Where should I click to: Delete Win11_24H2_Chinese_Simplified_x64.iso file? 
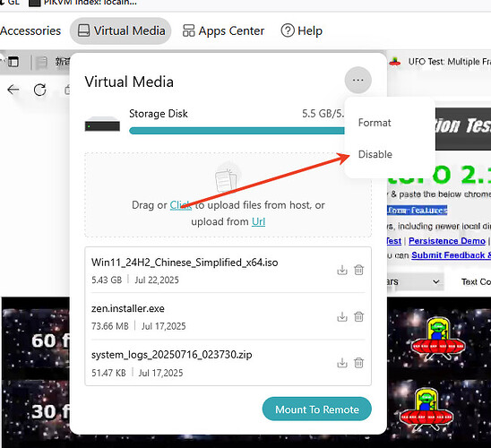click(x=359, y=270)
